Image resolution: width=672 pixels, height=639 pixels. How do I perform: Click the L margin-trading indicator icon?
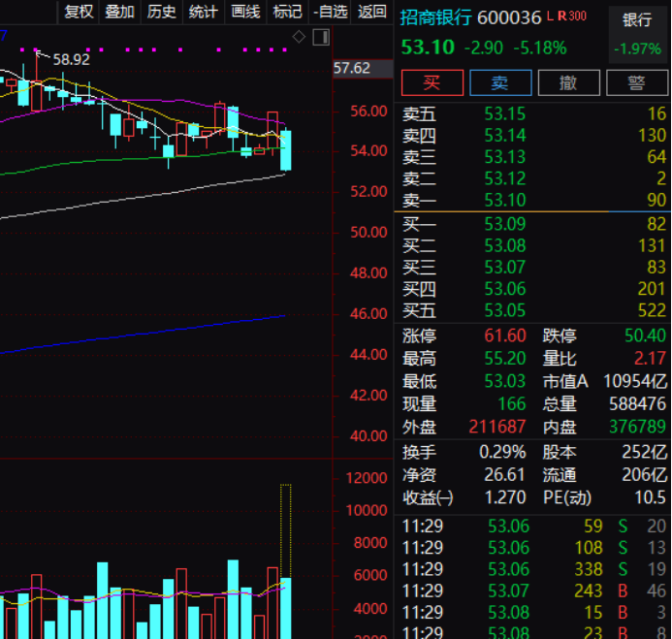point(549,16)
